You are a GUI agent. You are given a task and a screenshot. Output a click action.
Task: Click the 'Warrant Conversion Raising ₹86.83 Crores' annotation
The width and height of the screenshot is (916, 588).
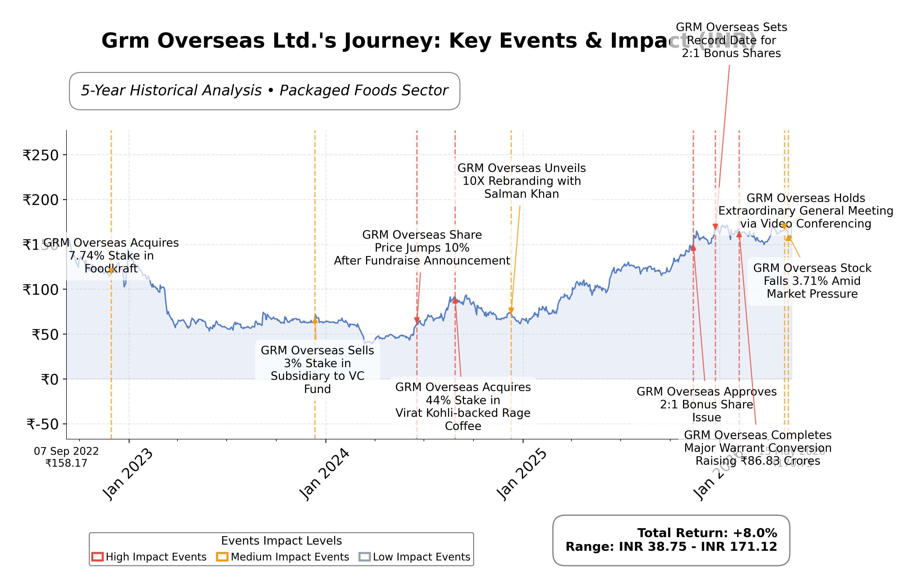pos(757,448)
